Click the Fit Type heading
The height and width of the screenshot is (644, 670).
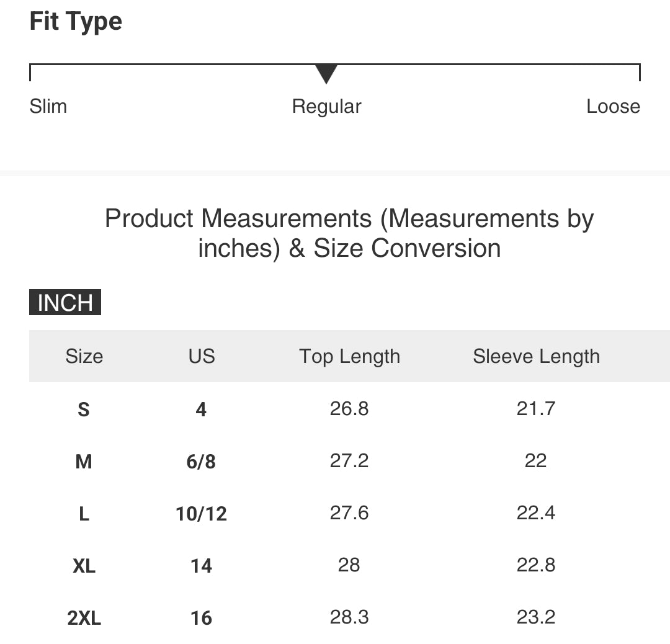76,22
